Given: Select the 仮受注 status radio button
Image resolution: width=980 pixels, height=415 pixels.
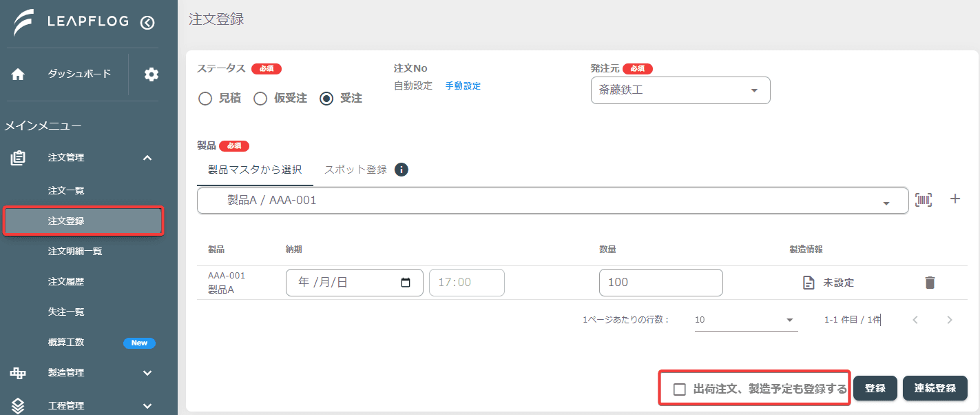Looking at the screenshot, I should click(x=260, y=99).
